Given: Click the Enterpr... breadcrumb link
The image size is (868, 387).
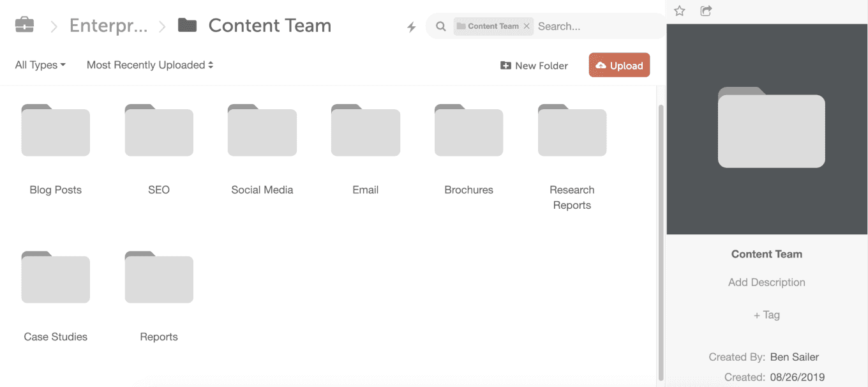Looking at the screenshot, I should click(108, 25).
